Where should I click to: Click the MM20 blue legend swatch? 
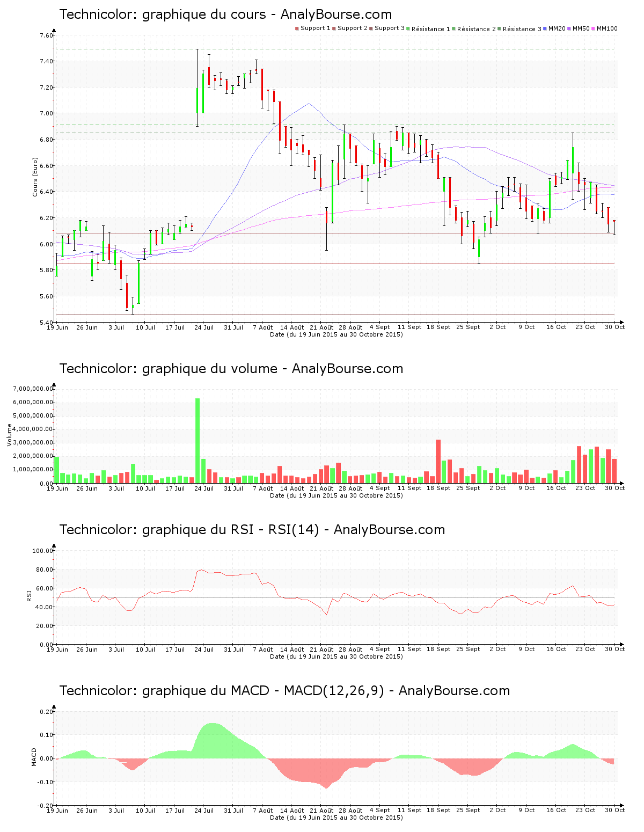(x=546, y=28)
